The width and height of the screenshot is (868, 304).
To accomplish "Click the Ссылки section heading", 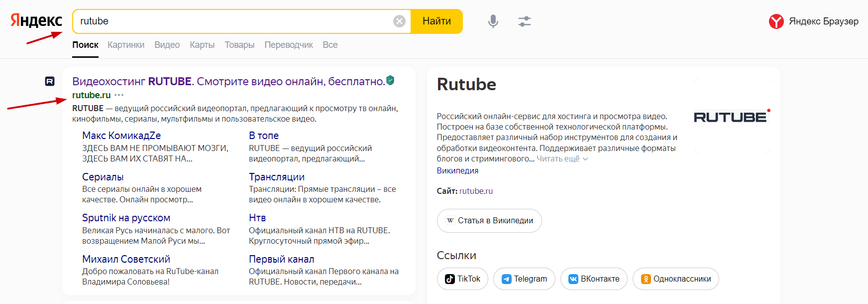I will click(x=456, y=255).
